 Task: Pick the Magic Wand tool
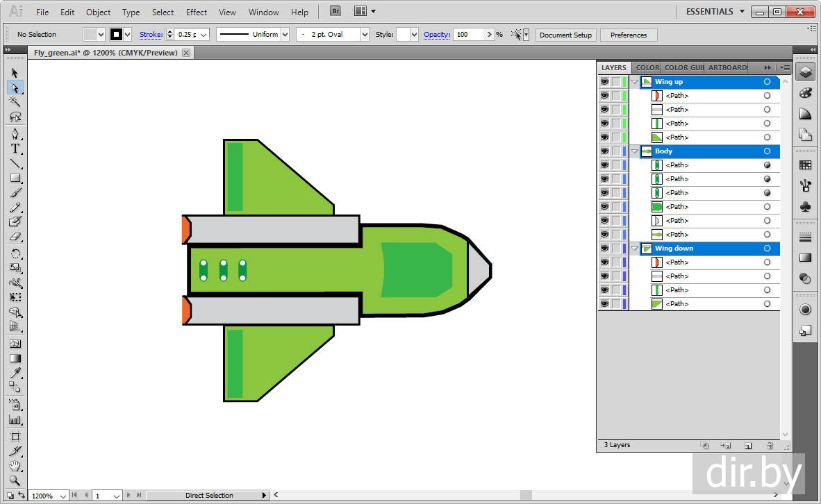(15, 102)
